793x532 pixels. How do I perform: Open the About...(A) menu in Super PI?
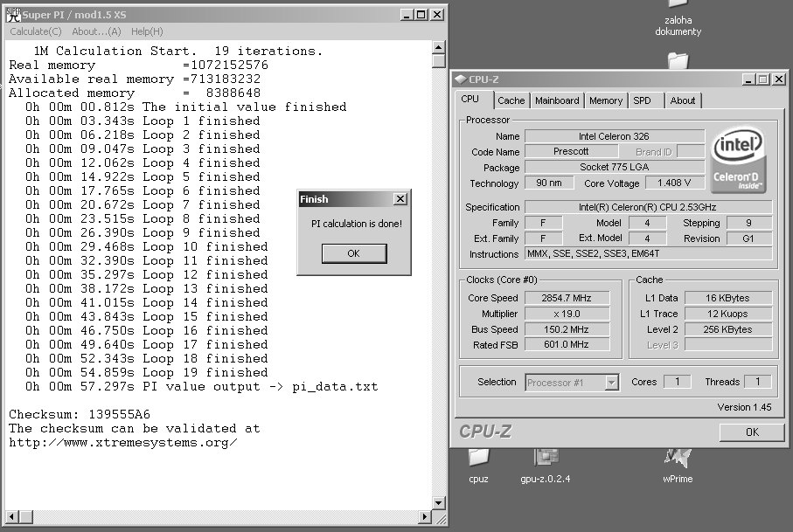[x=96, y=31]
